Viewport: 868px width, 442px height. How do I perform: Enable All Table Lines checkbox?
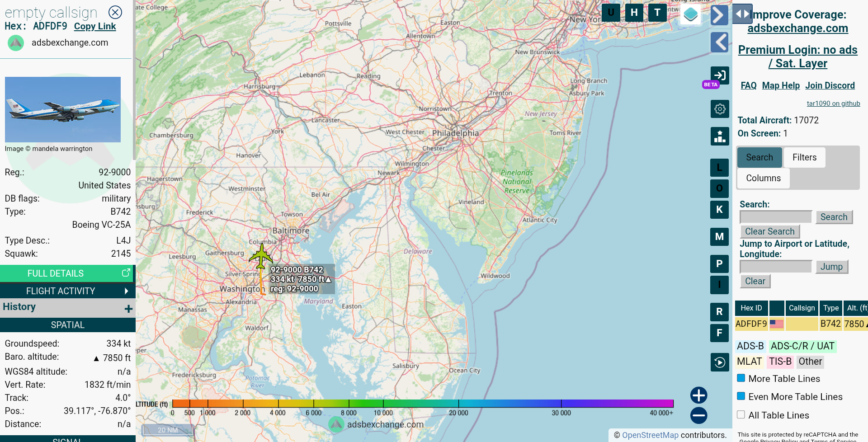click(x=741, y=414)
